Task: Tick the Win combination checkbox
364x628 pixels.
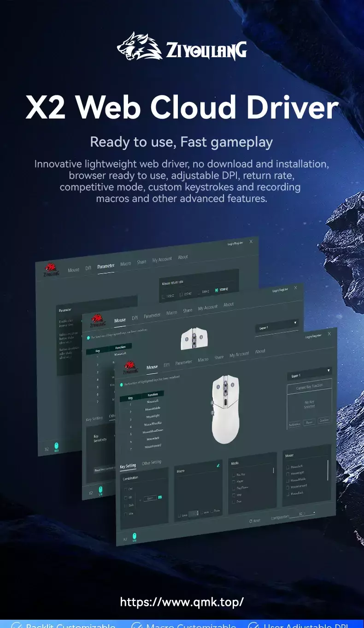Action: point(126,514)
